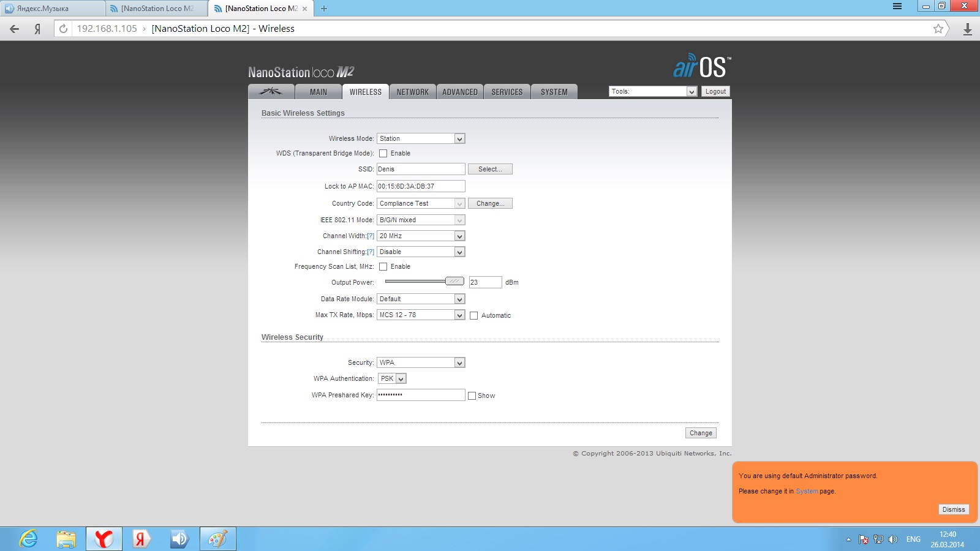The image size is (980, 551).
Task: Show hidden tray icons arrow
Action: pyautogui.click(x=848, y=539)
